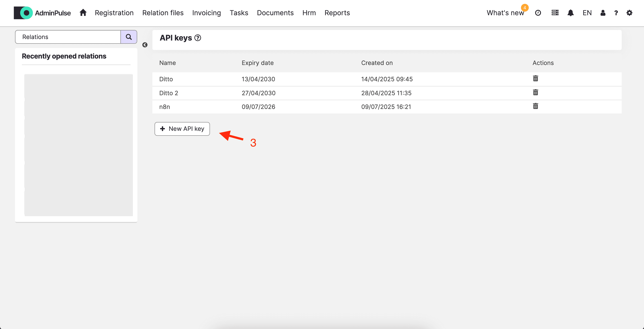Open the Reports menu
This screenshot has height=329, width=644.
click(x=337, y=13)
